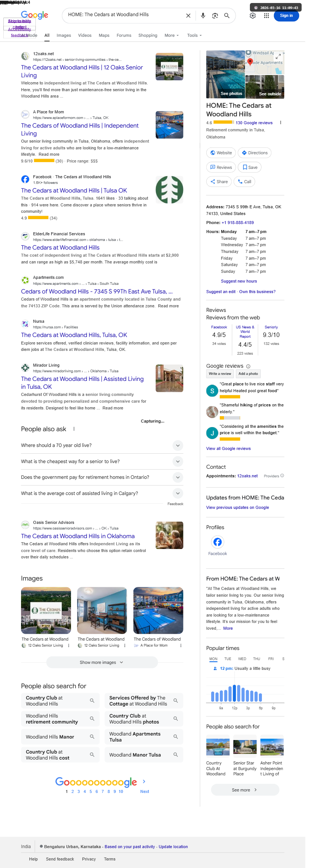Open 130 Google reviews link

(254, 123)
